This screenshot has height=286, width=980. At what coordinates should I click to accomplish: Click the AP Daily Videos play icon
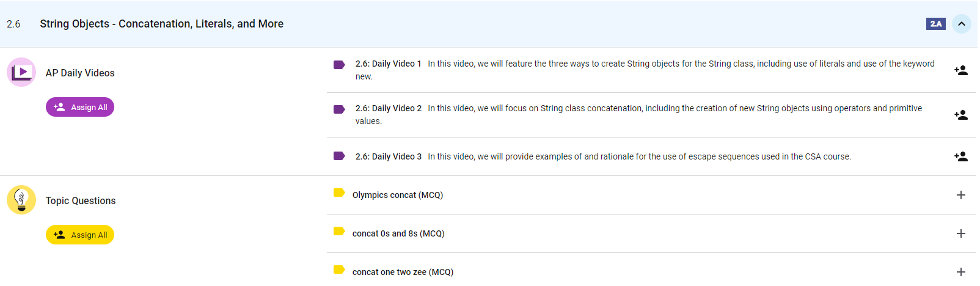21,72
